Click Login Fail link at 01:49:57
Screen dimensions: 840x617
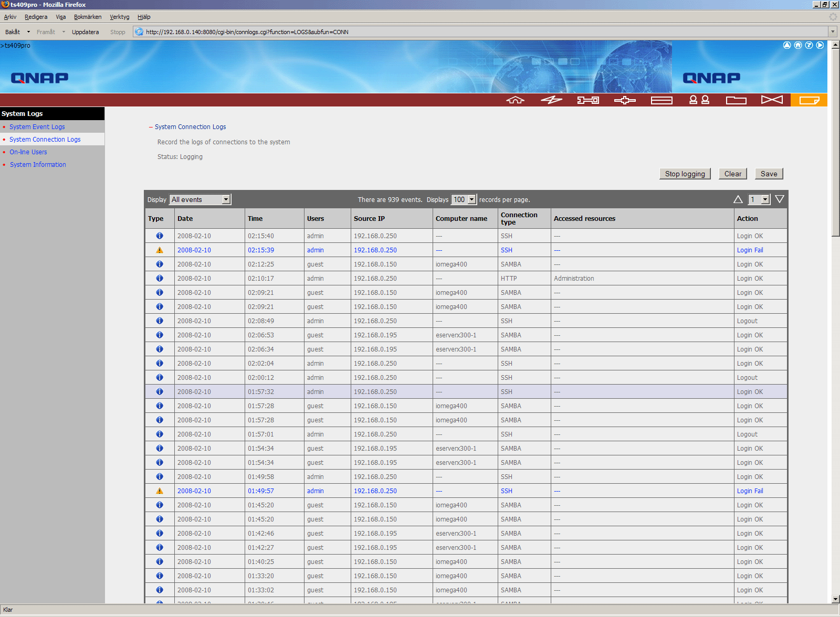[x=750, y=491]
